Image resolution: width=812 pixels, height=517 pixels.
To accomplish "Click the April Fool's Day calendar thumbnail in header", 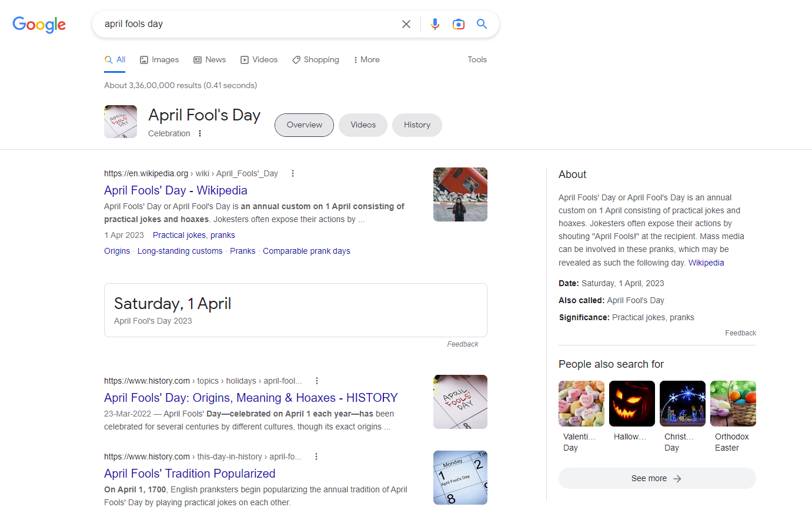I will pos(121,122).
